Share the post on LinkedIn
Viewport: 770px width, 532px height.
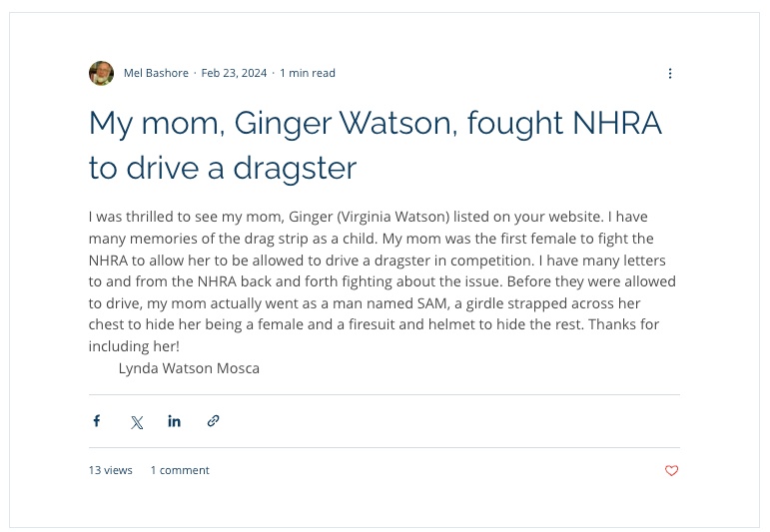[x=175, y=421]
